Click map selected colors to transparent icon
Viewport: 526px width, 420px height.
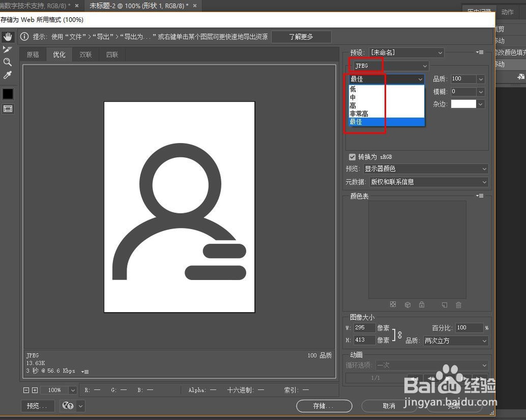tap(393, 305)
